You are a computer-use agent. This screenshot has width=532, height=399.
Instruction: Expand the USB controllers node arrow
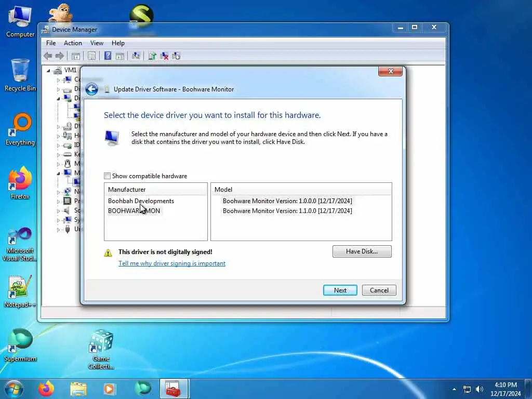pyautogui.click(x=58, y=229)
